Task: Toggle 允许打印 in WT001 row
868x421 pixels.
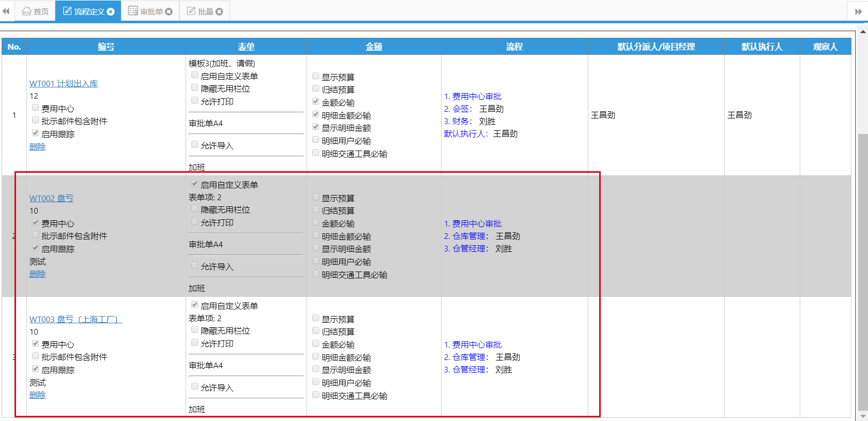Action: click(x=195, y=100)
